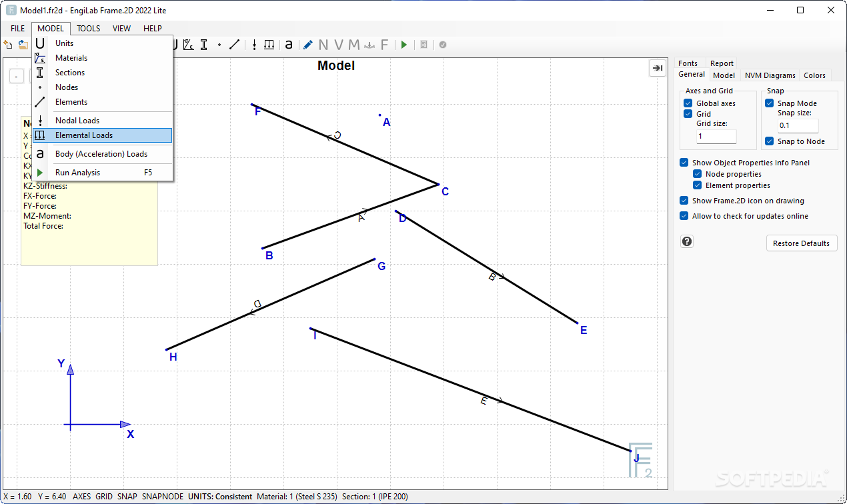The image size is (847, 504).
Task: Click the M bending moment diagram icon
Action: tap(353, 45)
